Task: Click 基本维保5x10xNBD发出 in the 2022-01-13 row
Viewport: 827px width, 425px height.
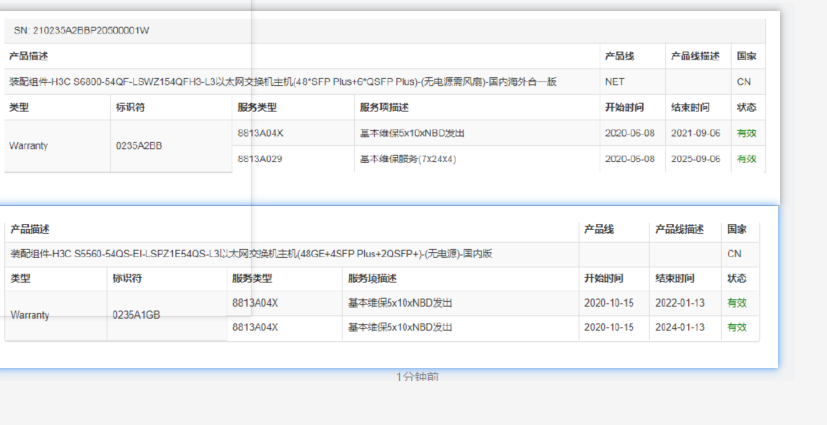Action: click(x=400, y=303)
